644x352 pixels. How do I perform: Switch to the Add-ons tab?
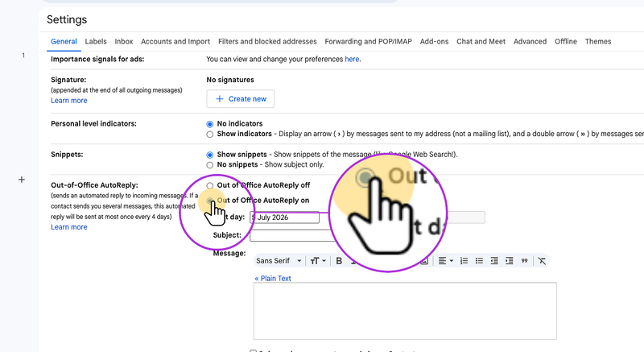(x=434, y=42)
